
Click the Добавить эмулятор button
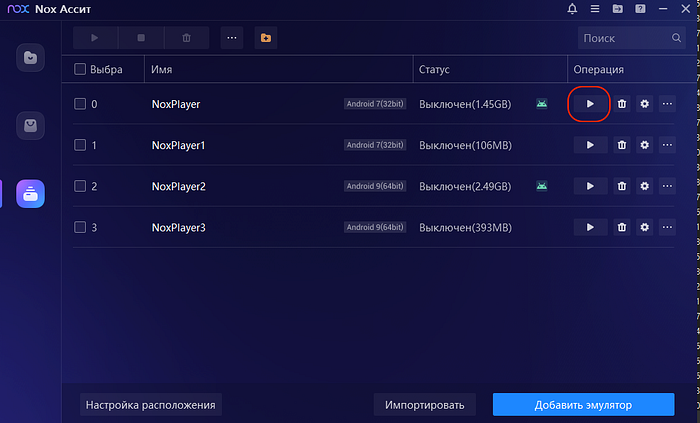click(583, 405)
